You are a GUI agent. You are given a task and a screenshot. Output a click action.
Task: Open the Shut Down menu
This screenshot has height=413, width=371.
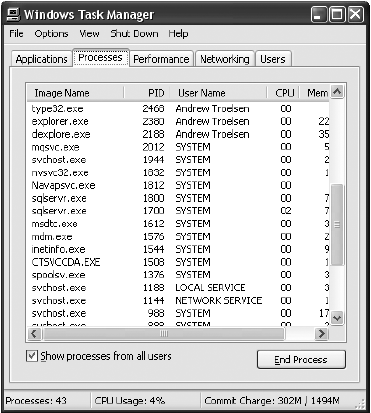pos(134,34)
